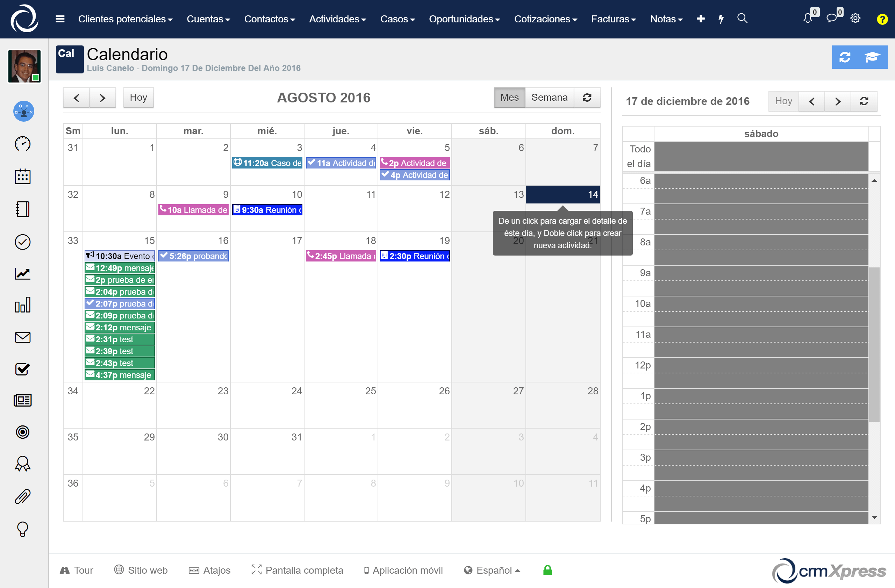Go to next month in calendar
895x588 pixels.
pos(103,98)
